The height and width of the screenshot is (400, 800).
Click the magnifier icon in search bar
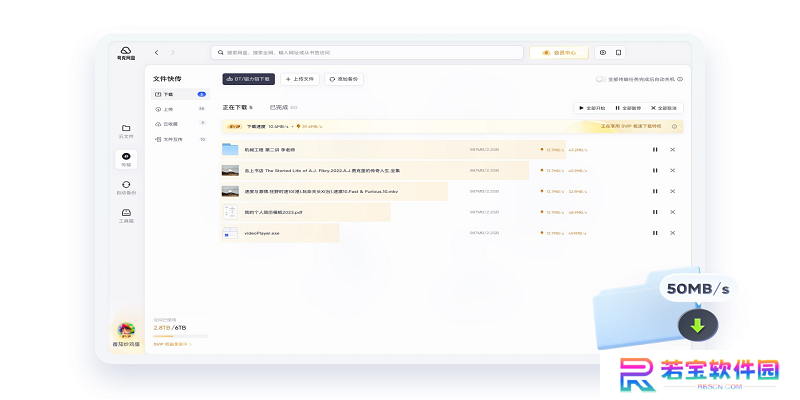[x=220, y=53]
